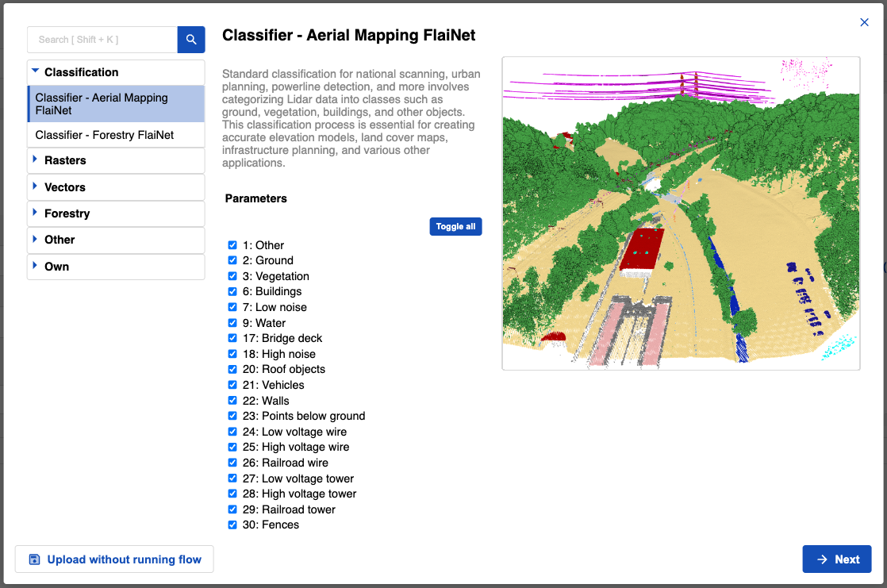Click the magnifier search button
The width and height of the screenshot is (887, 588).
point(191,40)
